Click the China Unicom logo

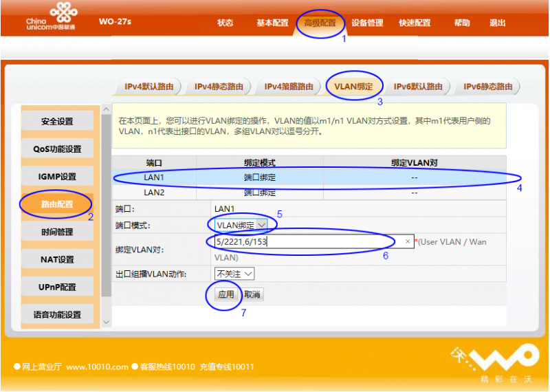click(50, 17)
